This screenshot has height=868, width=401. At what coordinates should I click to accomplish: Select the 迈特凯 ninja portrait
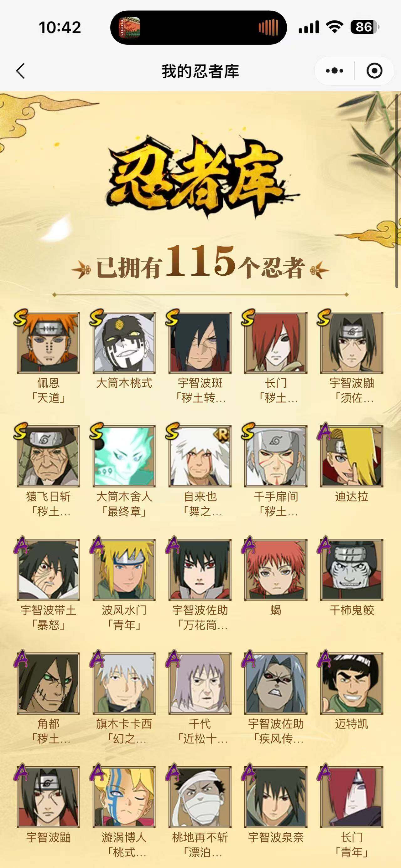[x=352, y=683]
